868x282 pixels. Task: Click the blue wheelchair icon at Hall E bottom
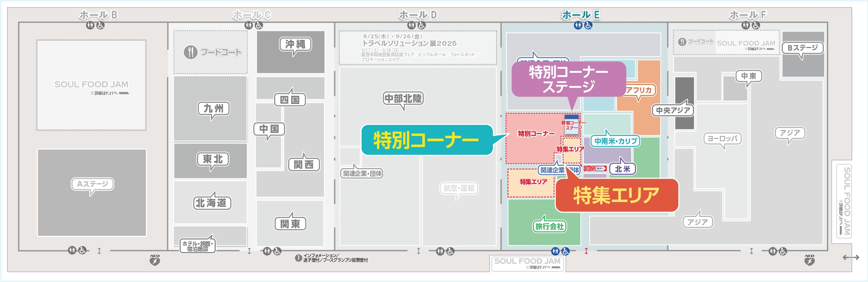(566, 251)
